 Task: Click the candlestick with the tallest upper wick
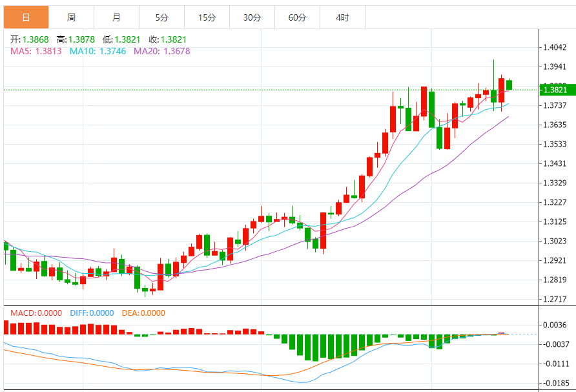[x=494, y=96]
